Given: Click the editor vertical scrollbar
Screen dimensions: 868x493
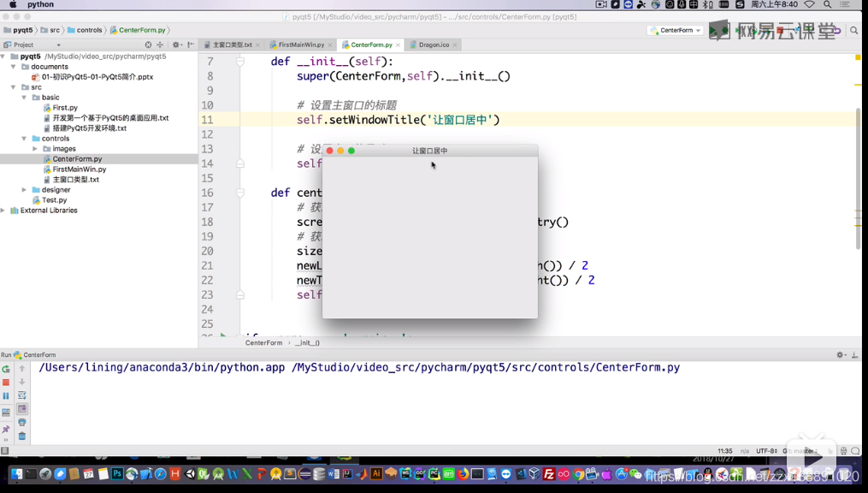Looking at the screenshot, I should click(859, 177).
